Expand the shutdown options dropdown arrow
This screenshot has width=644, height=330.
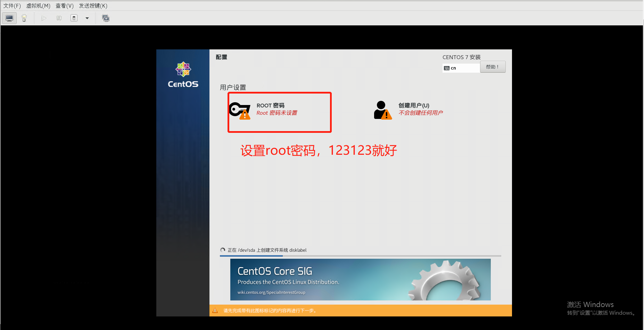[87, 18]
